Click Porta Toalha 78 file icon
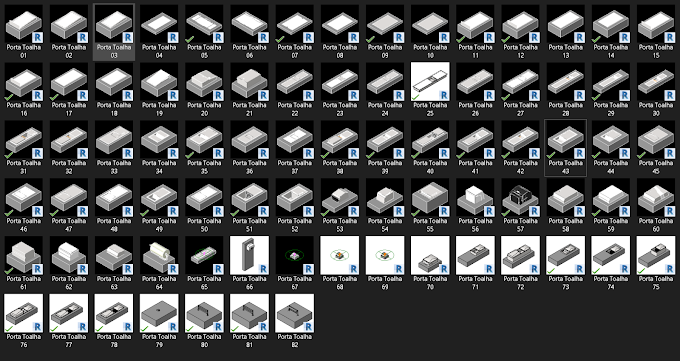This screenshot has height=361, width=680. 114,313
